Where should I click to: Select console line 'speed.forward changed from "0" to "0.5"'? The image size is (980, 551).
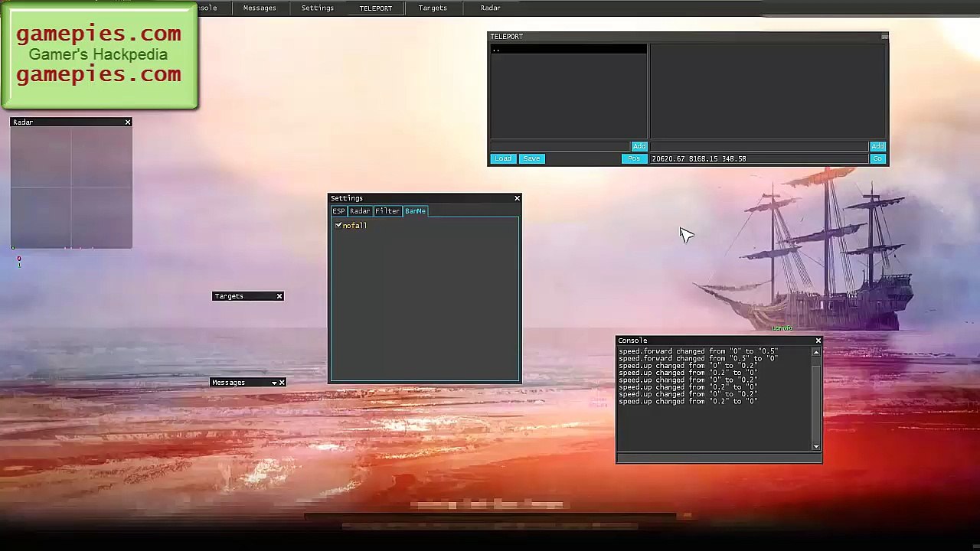tap(698, 351)
